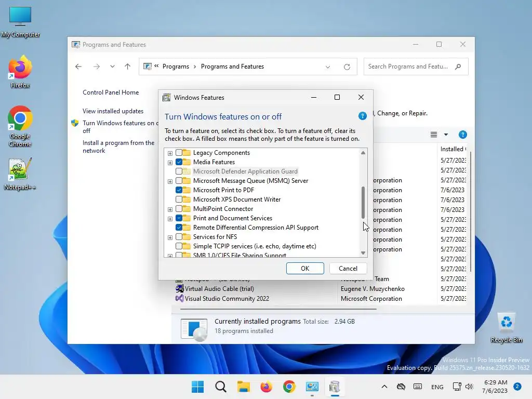This screenshot has height=399, width=532.
Task: Expand the Services for NFS node
Action: pyautogui.click(x=170, y=237)
